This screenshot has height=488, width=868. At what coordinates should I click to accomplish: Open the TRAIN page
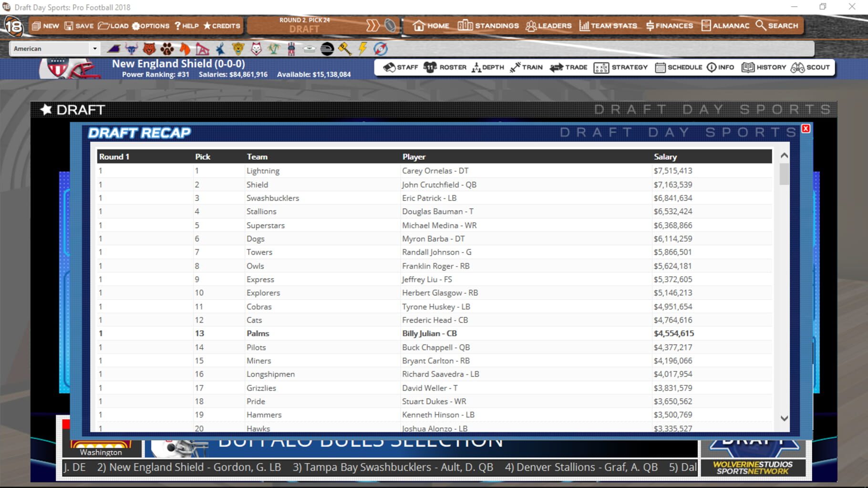point(526,67)
